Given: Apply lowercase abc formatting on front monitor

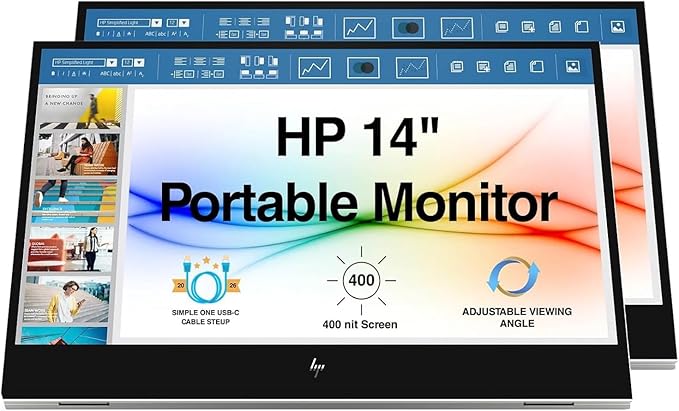Looking at the screenshot, I should (116, 74).
